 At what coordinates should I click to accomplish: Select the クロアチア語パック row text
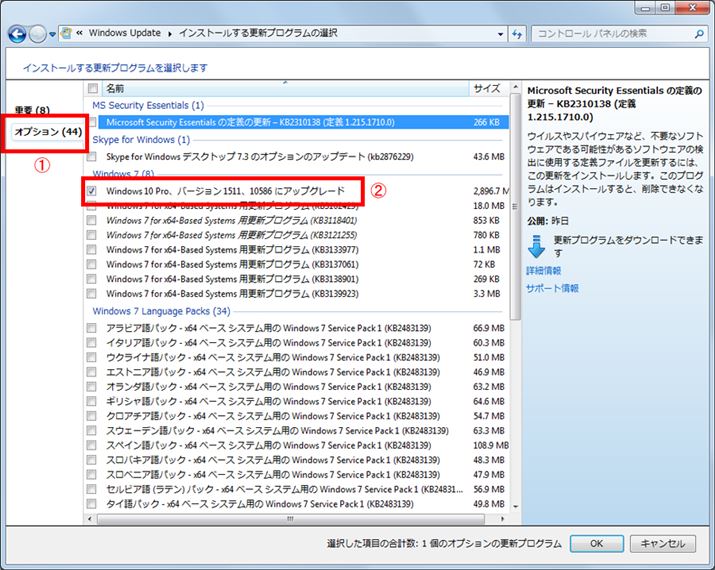(273, 416)
